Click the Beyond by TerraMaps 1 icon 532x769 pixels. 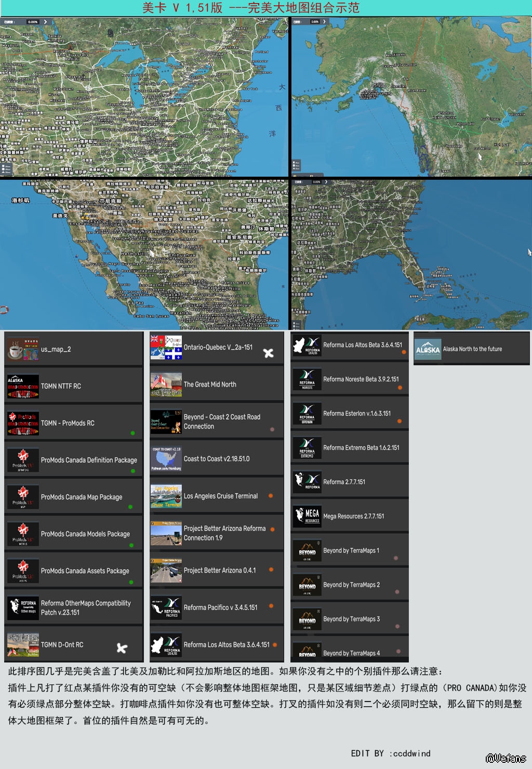tap(307, 551)
